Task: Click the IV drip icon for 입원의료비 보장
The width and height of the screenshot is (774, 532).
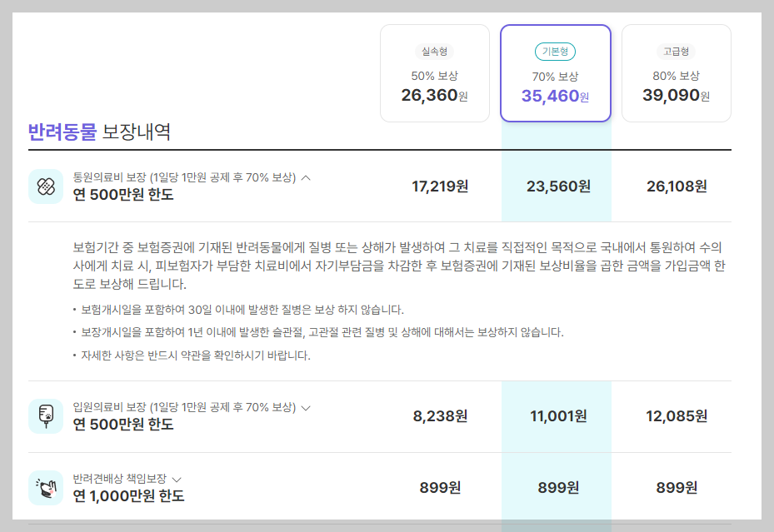Action: coord(46,416)
